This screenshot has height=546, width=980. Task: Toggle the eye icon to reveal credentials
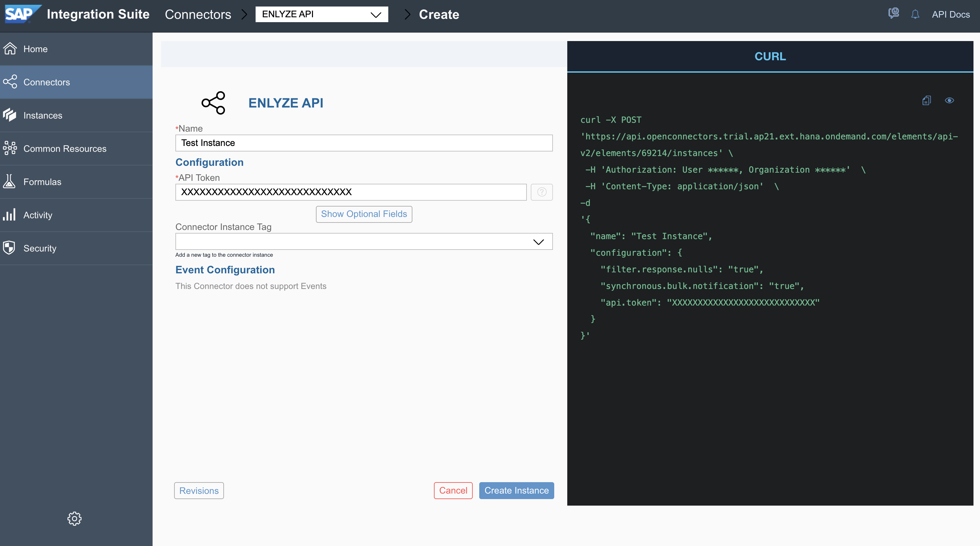click(x=949, y=100)
